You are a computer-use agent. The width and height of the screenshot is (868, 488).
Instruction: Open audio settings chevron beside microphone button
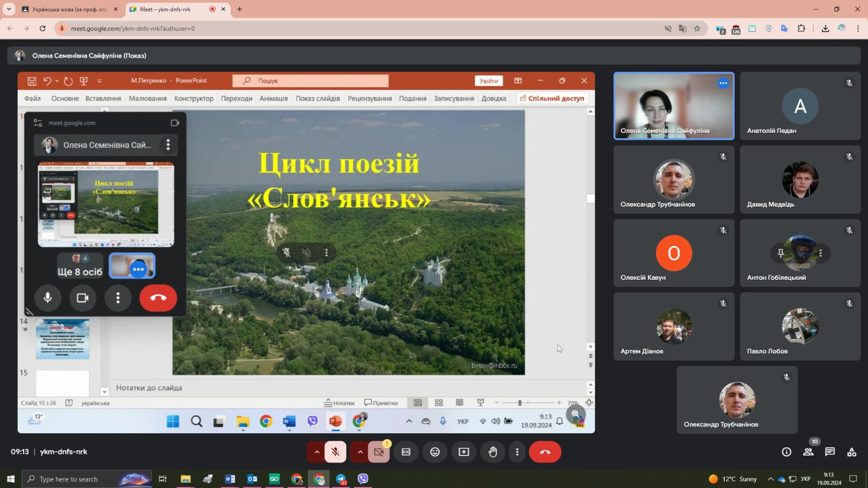tap(316, 452)
